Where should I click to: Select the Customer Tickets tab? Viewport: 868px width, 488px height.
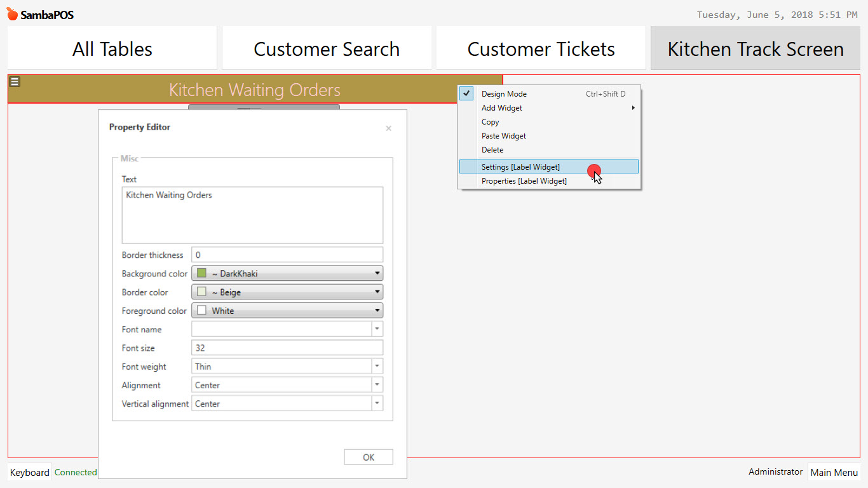(x=541, y=48)
